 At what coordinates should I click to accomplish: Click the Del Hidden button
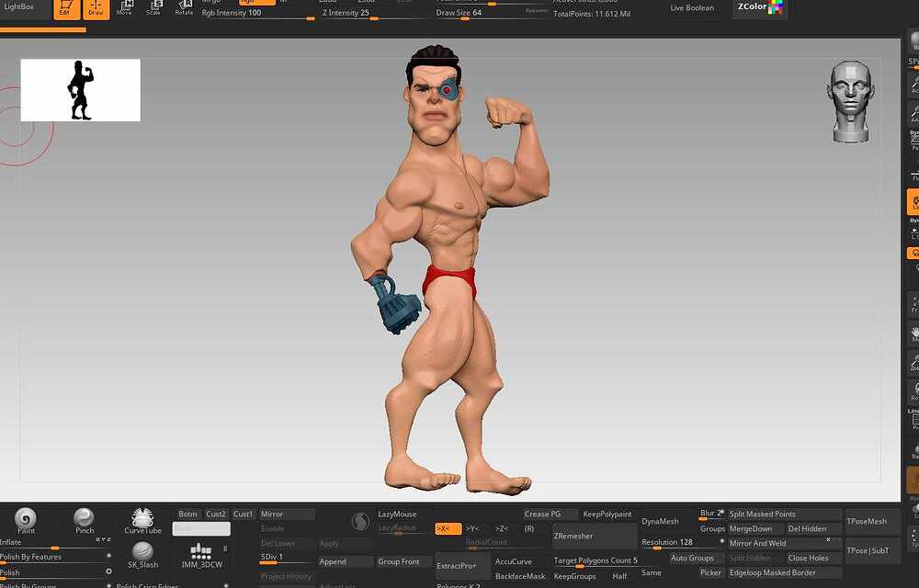point(814,529)
